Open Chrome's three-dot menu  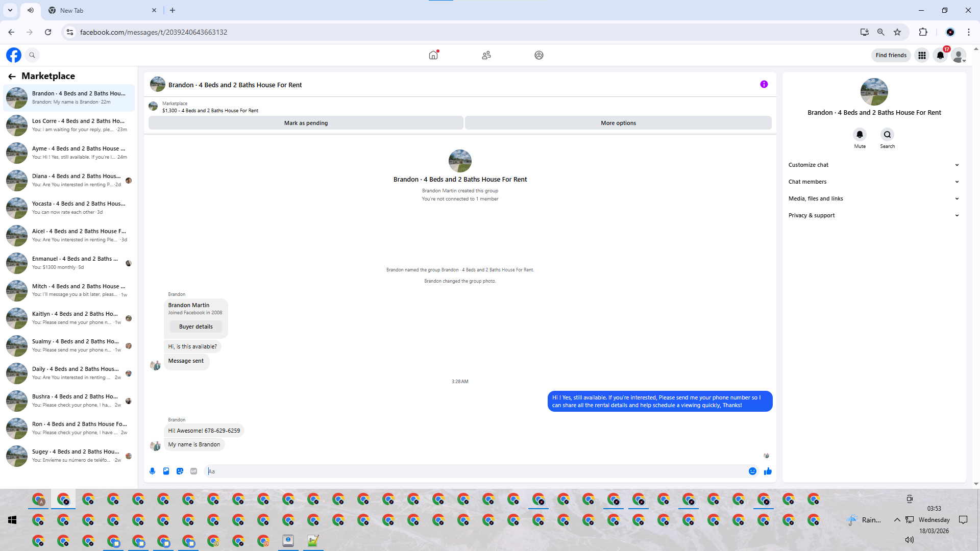969,32
